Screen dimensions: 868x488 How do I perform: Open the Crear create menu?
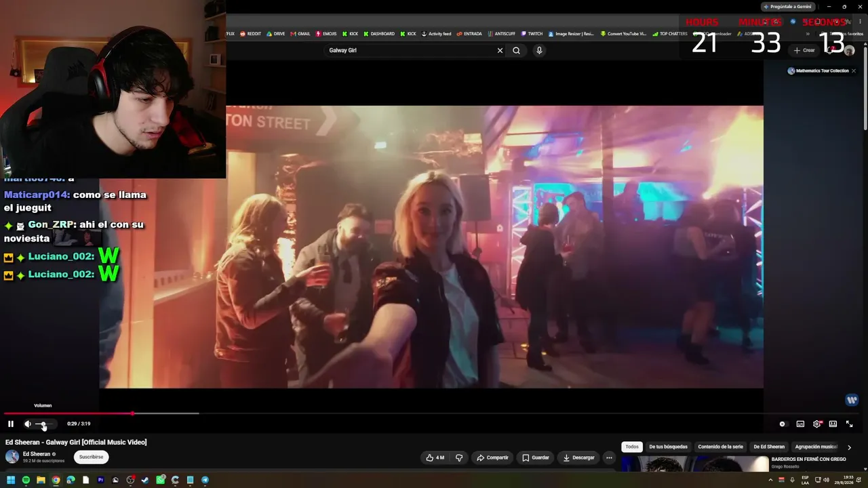(x=805, y=50)
